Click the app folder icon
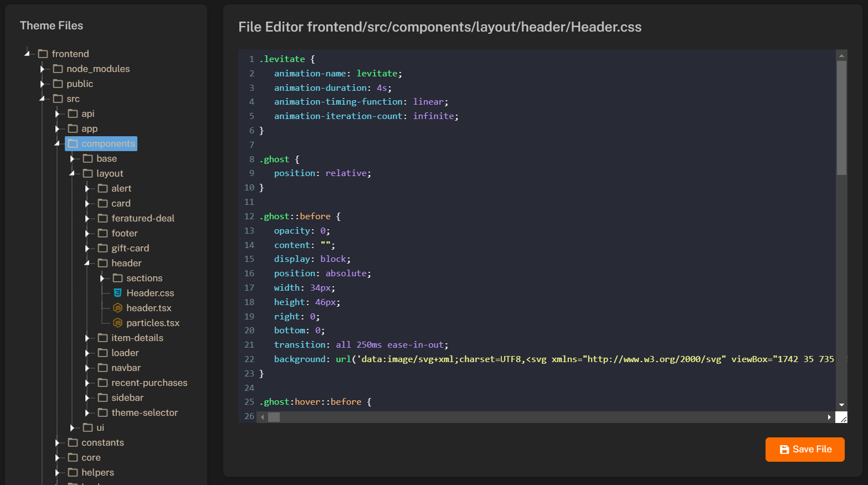The image size is (868, 485). [x=73, y=128]
